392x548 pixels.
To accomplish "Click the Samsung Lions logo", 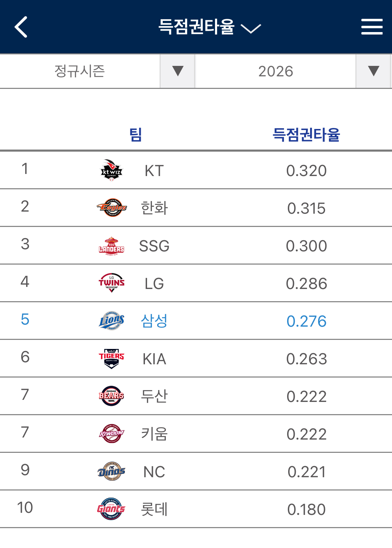I will [x=112, y=321].
